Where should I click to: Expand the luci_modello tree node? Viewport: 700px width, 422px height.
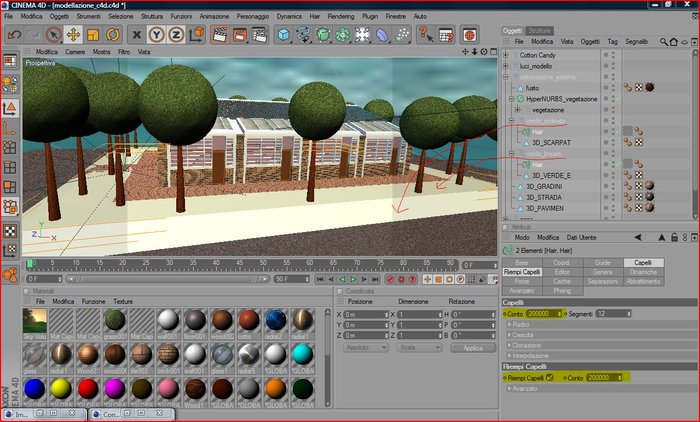point(506,66)
